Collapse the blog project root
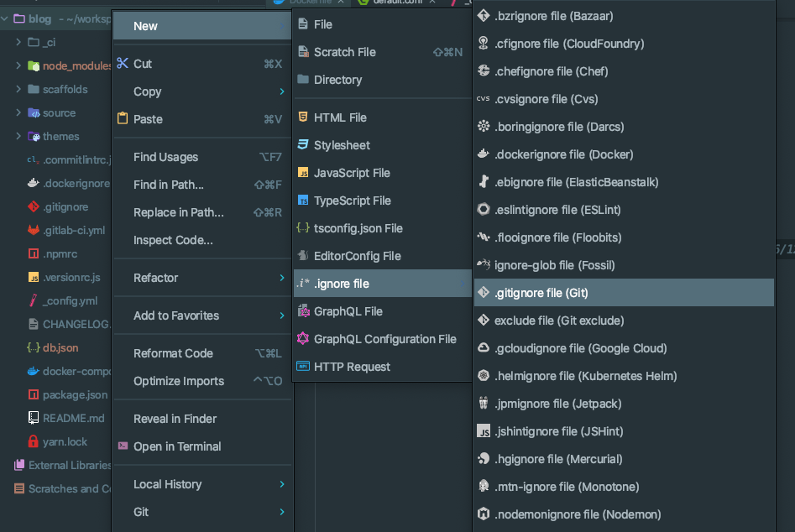This screenshot has width=795, height=532. point(4,18)
